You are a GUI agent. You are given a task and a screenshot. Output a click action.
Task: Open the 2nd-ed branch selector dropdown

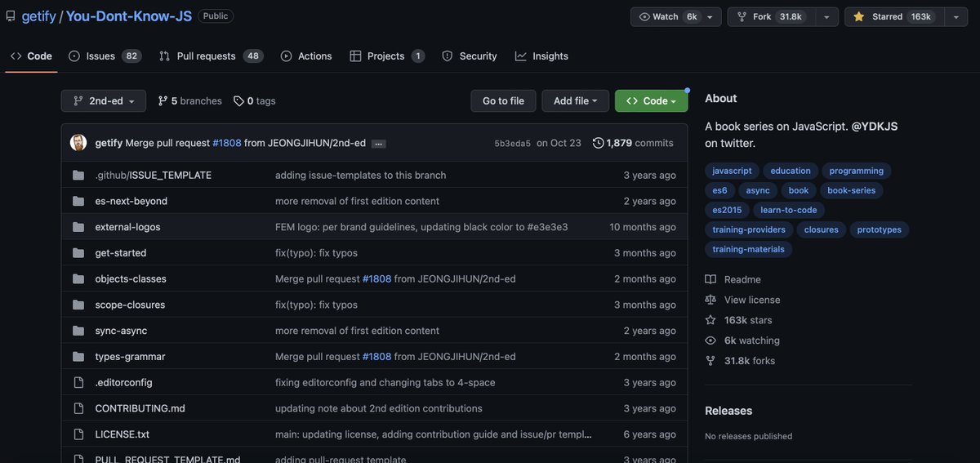click(104, 101)
